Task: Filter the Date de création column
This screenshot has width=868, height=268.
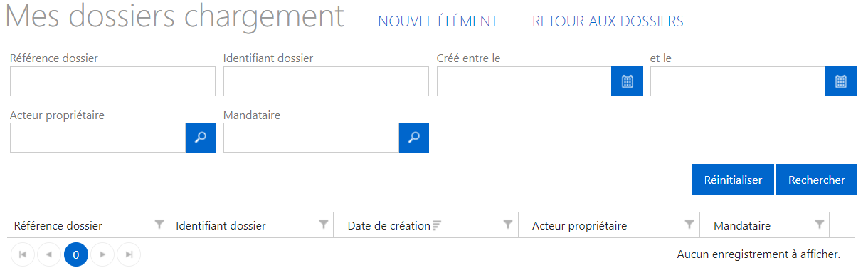Action: coord(508,225)
